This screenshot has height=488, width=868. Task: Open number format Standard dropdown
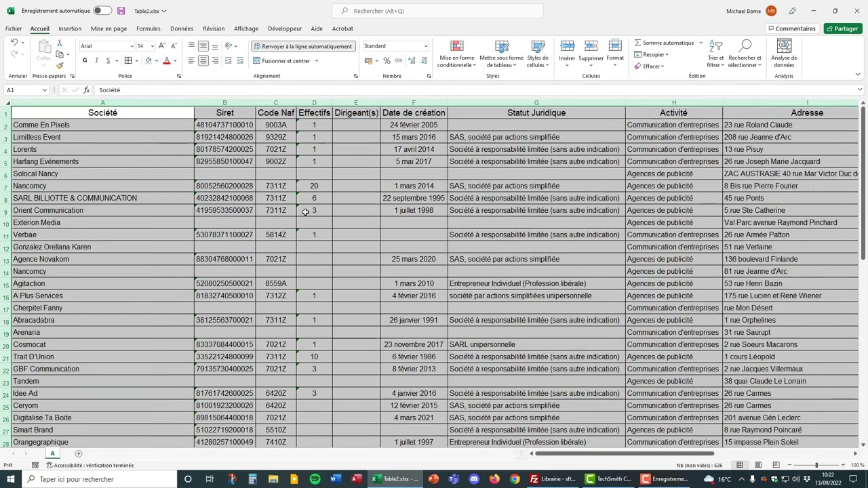pyautogui.click(x=426, y=46)
